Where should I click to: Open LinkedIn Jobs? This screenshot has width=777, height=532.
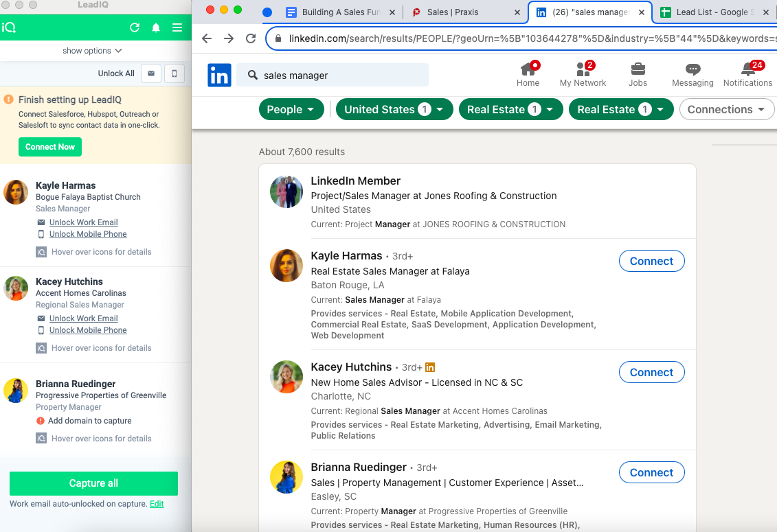tap(638, 75)
